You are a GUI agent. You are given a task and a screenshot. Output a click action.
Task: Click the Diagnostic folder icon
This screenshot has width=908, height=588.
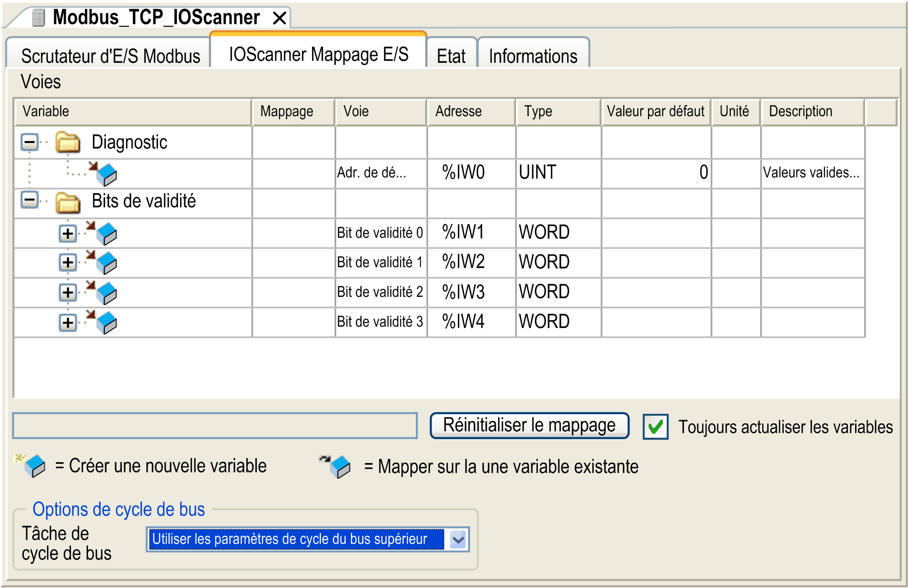pos(68,142)
